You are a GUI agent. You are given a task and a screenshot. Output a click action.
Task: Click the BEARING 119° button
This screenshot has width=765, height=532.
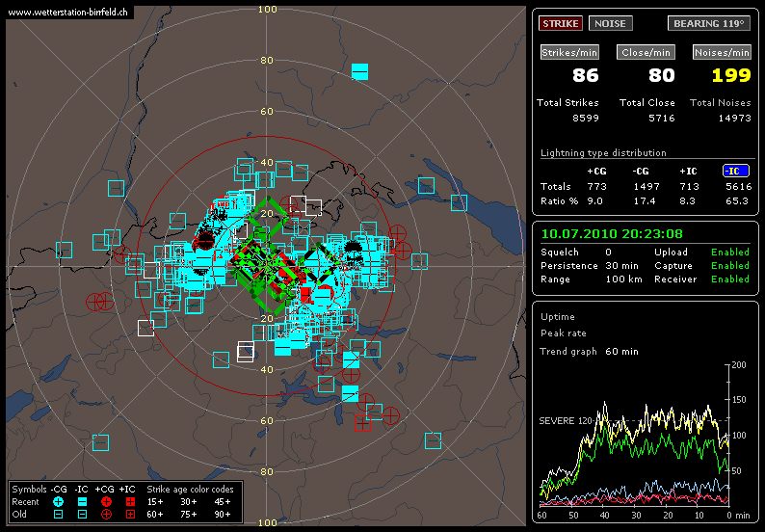pos(708,23)
